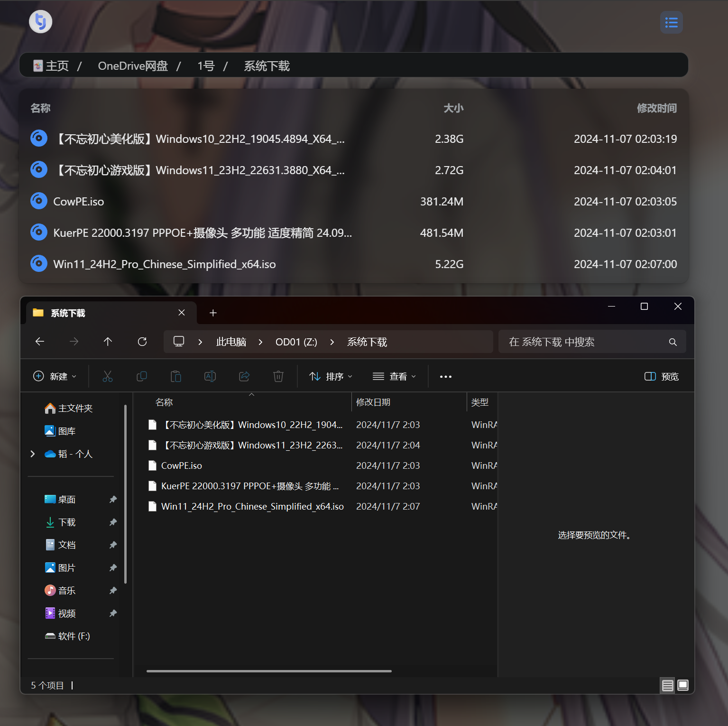Select 图库 in navigation pane
The width and height of the screenshot is (728, 726).
pos(60,431)
